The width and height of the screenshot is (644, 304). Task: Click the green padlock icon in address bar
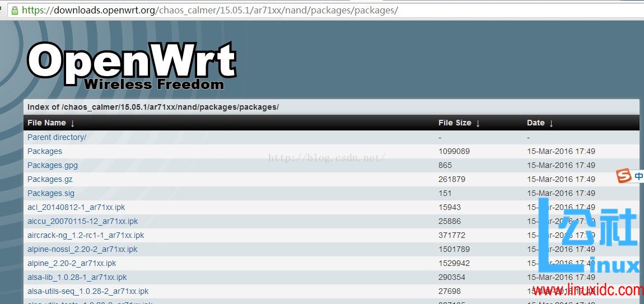pos(15,10)
